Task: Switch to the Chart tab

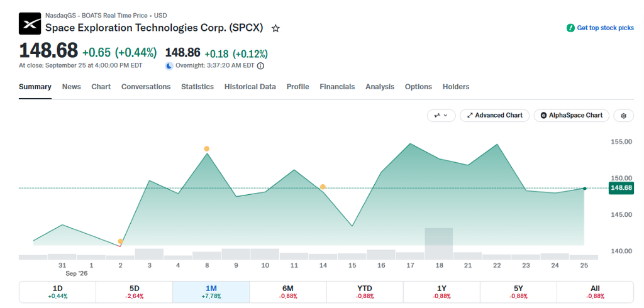Action: click(x=101, y=87)
